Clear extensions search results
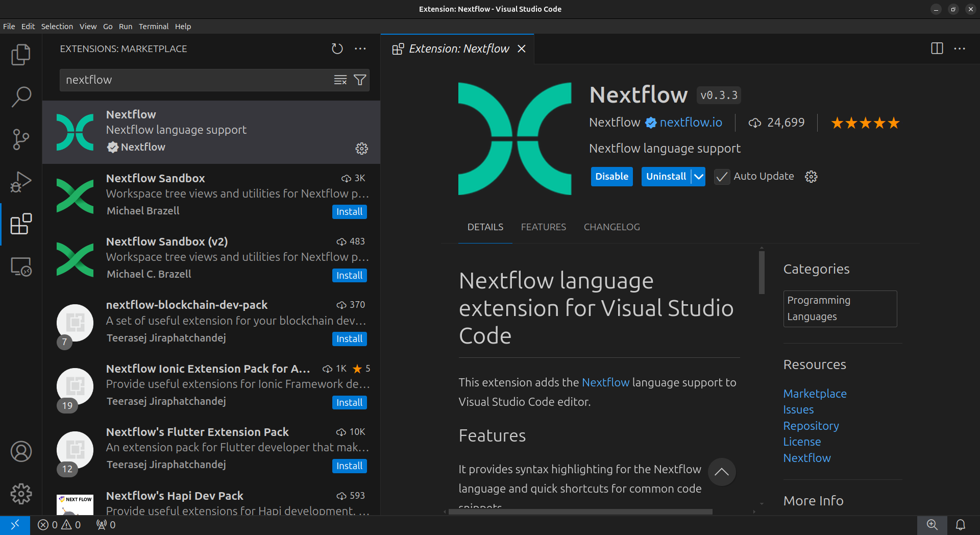The image size is (980, 535). click(x=340, y=80)
